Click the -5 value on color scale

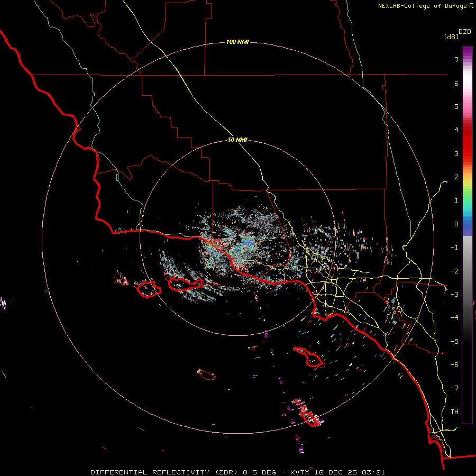tap(454, 342)
